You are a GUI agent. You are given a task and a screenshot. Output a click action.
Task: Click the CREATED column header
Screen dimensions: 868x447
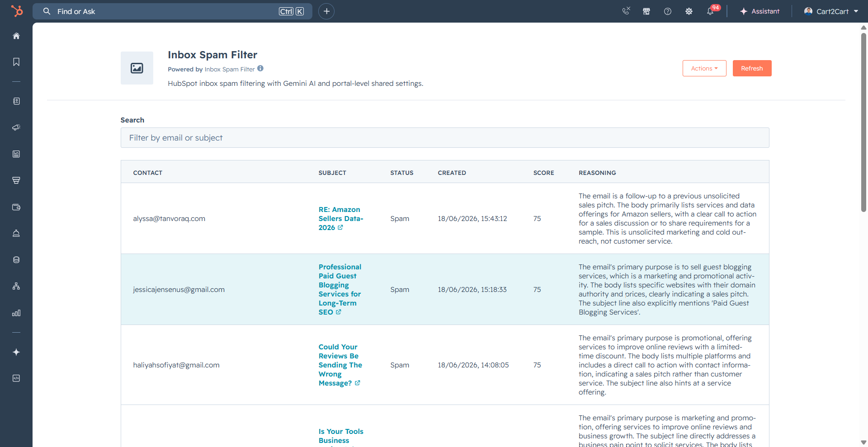(x=452, y=173)
